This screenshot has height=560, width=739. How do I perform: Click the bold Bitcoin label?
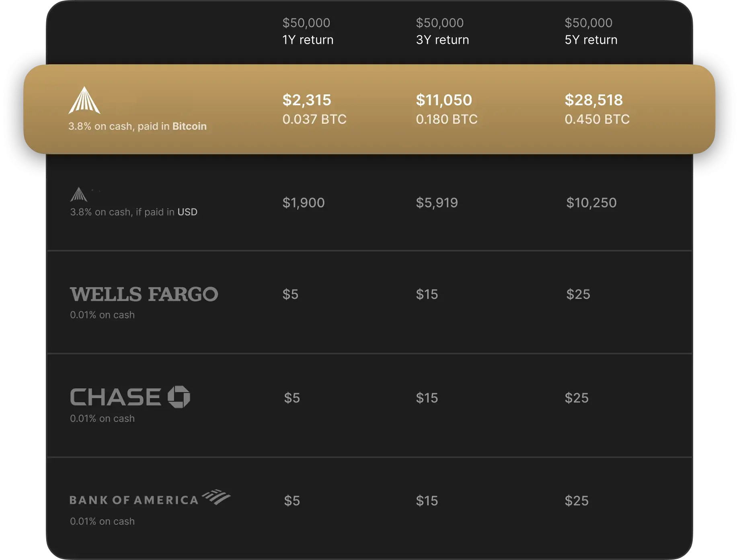click(189, 126)
